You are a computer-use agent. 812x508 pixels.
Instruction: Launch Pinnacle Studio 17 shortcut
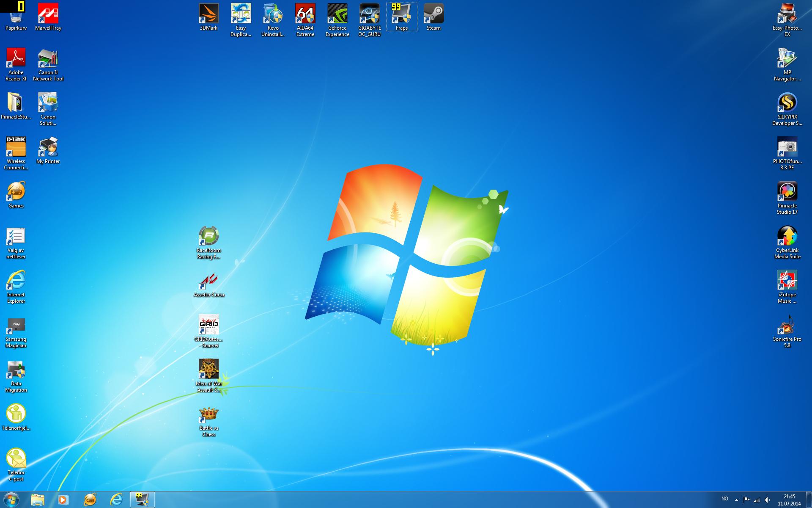[787, 197]
